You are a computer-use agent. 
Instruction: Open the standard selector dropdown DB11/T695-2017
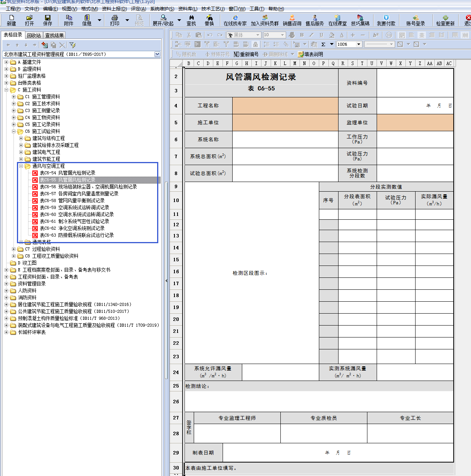pos(157,54)
